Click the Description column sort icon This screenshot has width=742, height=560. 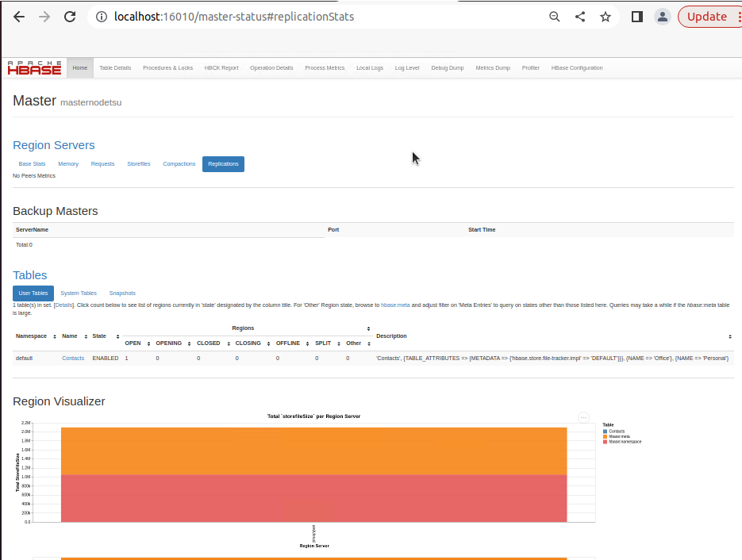(729, 336)
